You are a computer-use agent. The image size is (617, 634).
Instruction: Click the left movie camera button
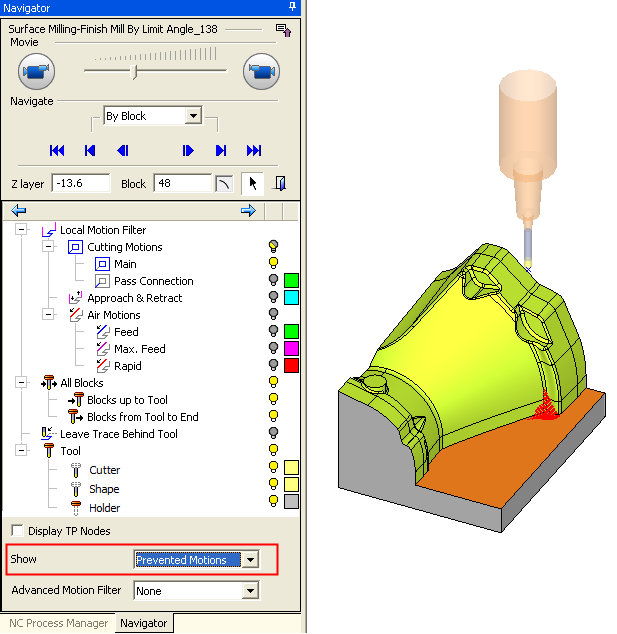click(36, 72)
